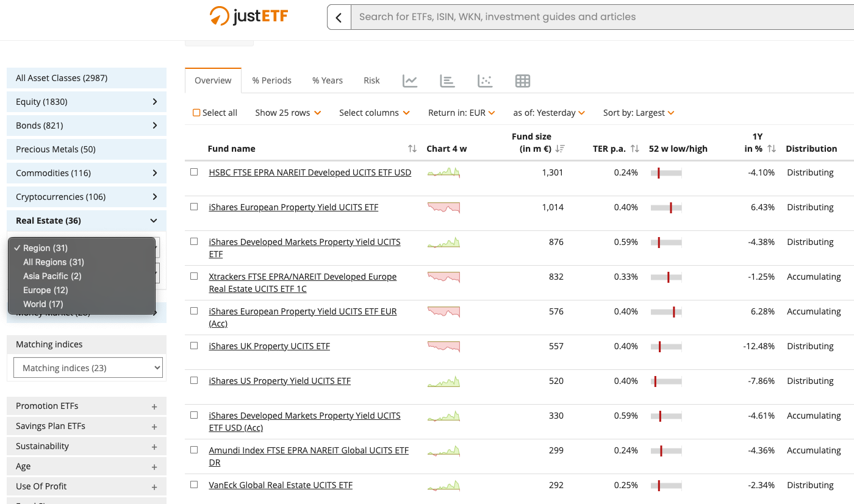Open iShares UK Property UCITS ETF link
The image size is (854, 504).
tap(269, 346)
